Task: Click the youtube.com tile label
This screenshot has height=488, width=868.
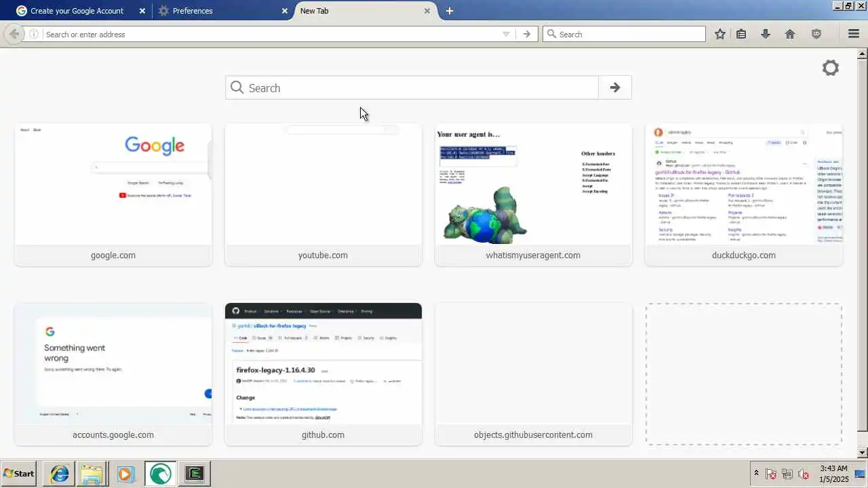Action: [323, 256]
